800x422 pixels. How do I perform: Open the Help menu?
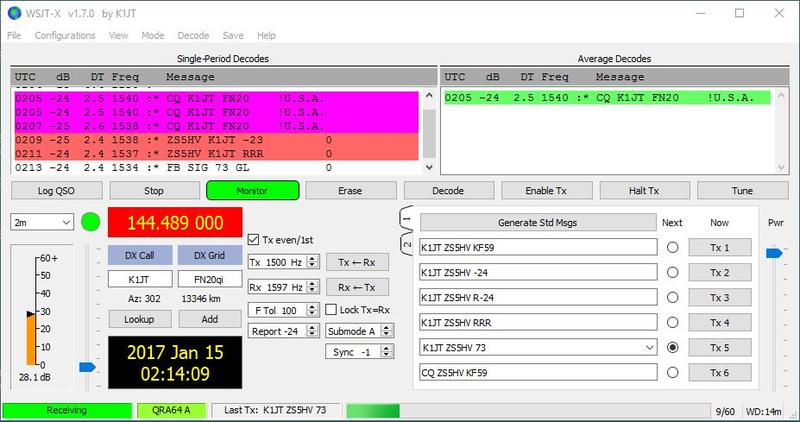pyautogui.click(x=266, y=35)
